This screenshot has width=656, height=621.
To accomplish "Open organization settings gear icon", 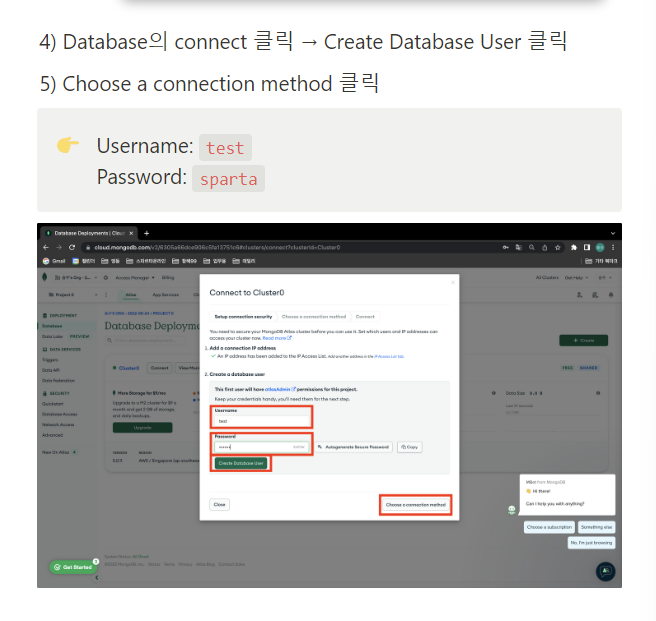I will (106, 277).
